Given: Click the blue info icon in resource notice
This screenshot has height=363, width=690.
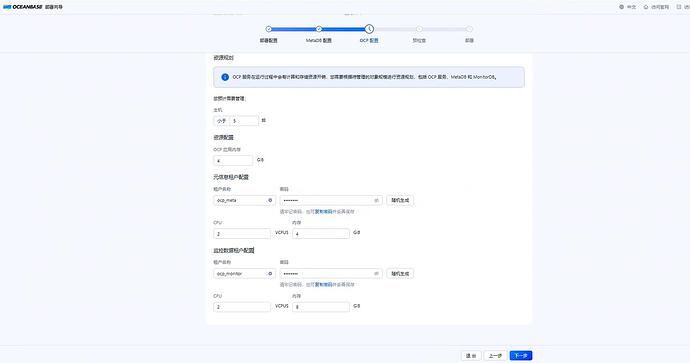Looking at the screenshot, I should (225, 77).
